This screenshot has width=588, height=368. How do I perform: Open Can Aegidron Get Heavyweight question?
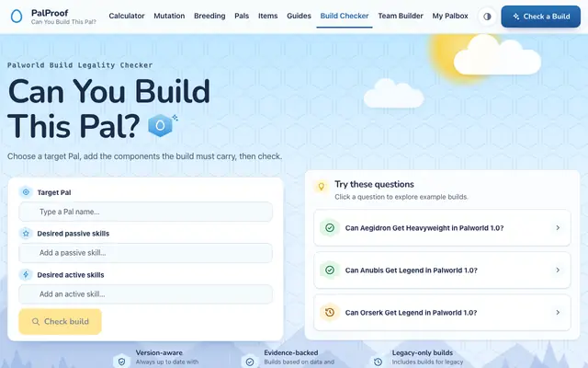[442, 228]
